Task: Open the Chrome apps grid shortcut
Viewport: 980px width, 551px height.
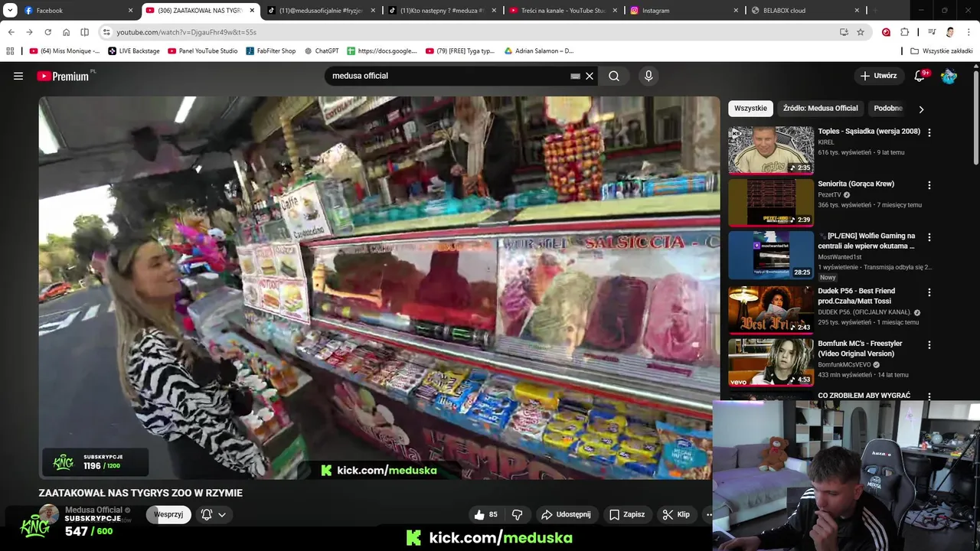Action: point(10,51)
